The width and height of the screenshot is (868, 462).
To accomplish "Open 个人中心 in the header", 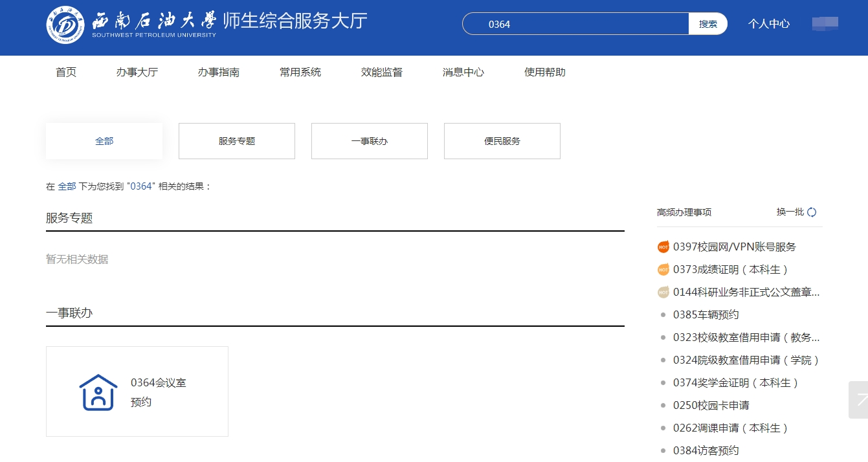I will (x=769, y=24).
